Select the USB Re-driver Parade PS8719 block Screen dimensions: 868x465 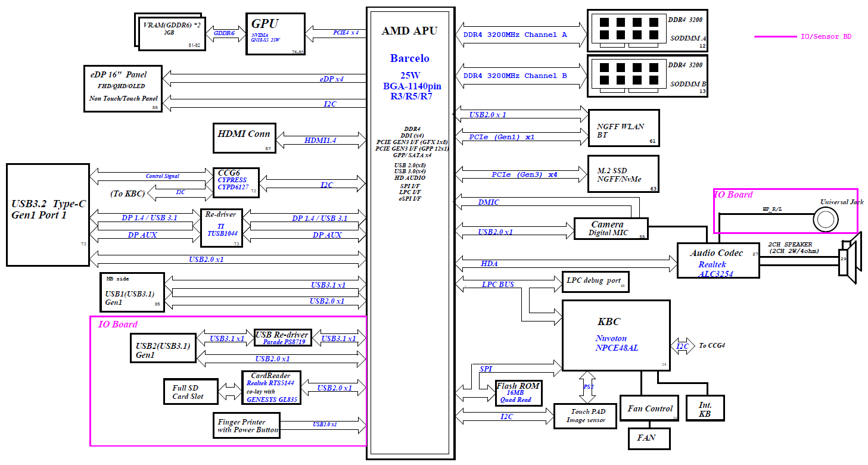coord(282,338)
